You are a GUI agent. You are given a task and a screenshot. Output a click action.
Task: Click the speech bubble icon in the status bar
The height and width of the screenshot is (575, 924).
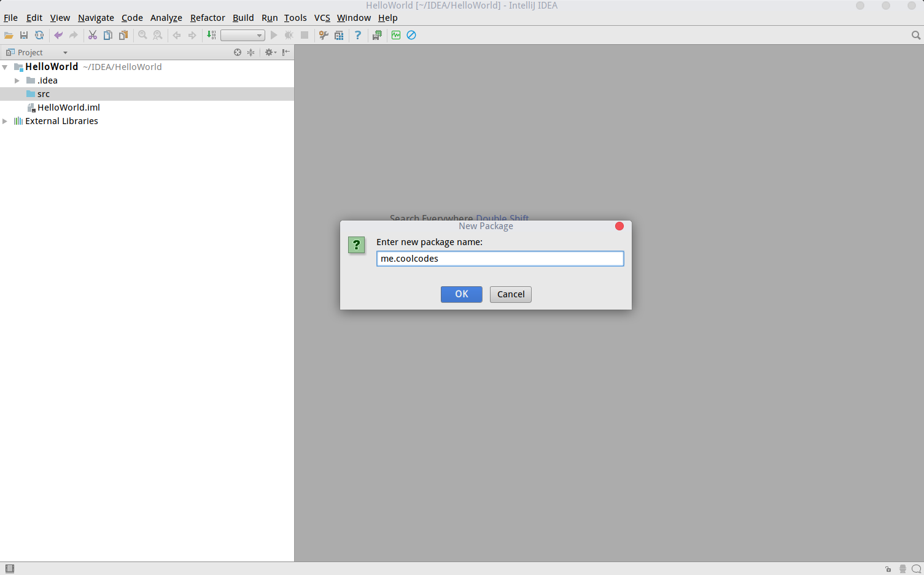coord(917,569)
